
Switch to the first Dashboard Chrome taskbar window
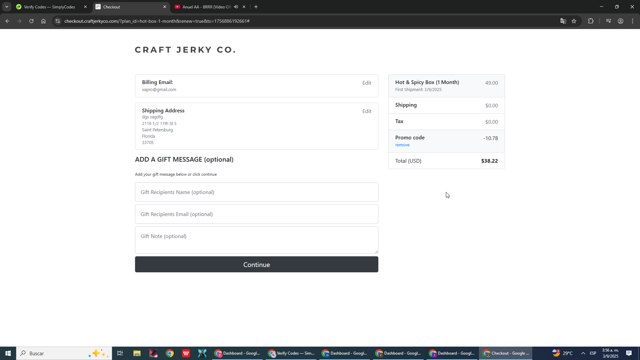point(237,353)
